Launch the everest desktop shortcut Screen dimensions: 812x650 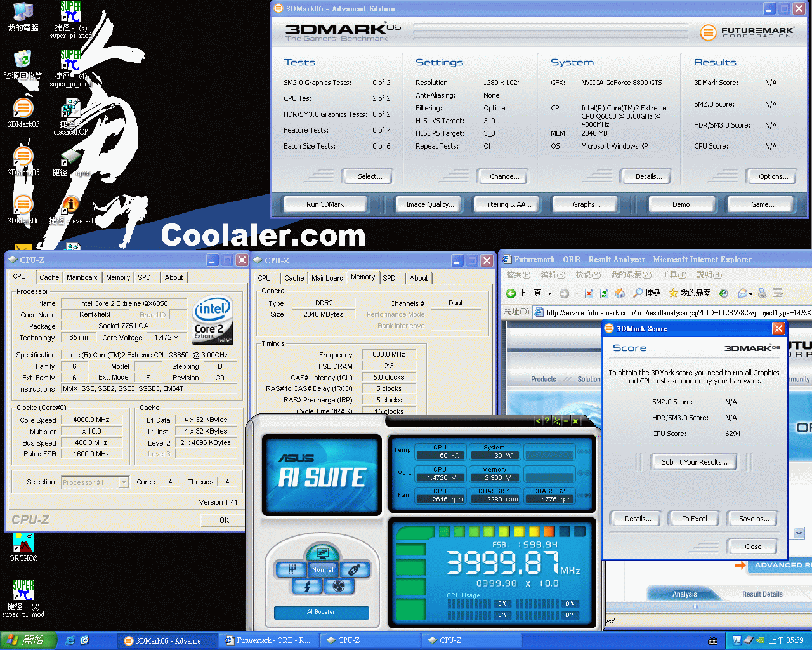tap(71, 209)
